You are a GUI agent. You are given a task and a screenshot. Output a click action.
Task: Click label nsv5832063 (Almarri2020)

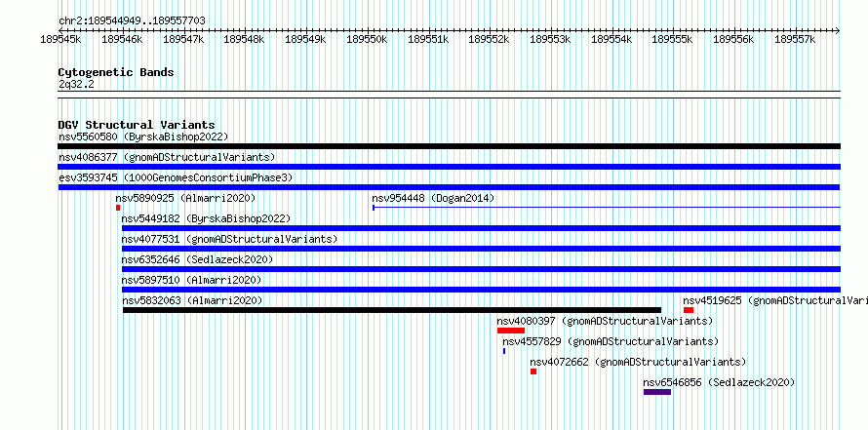[x=193, y=300]
